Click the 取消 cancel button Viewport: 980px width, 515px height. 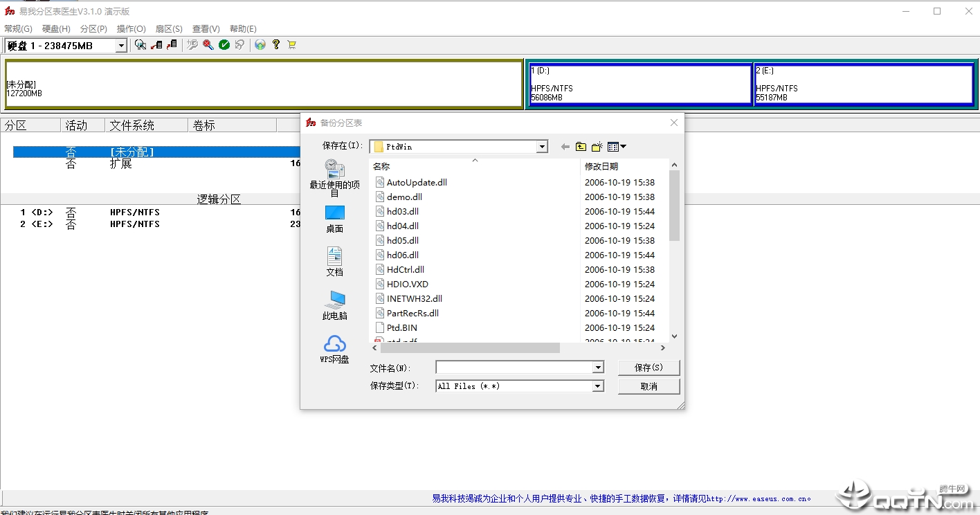648,386
